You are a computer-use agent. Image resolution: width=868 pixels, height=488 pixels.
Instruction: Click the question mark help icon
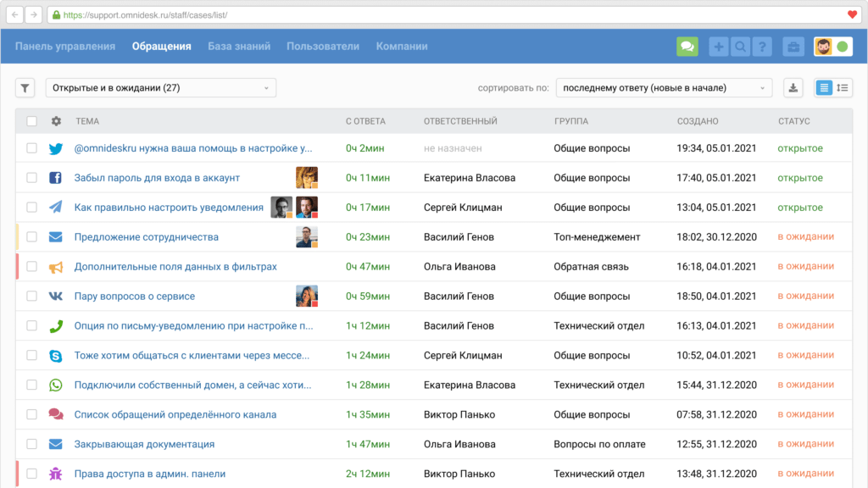point(762,47)
